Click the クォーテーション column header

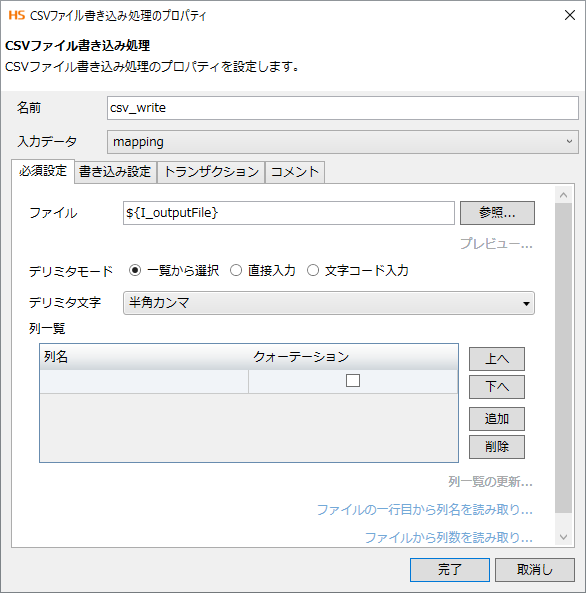353,357
